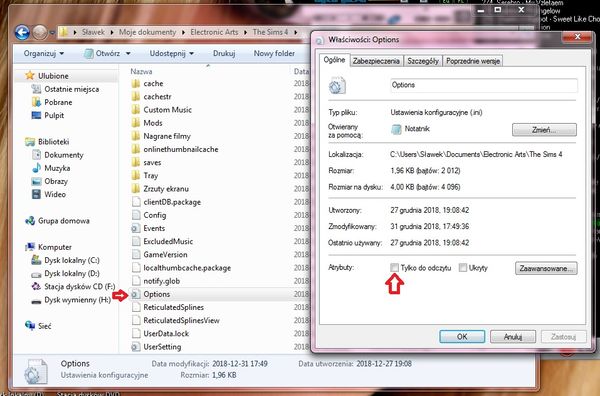Open the Ulubione star icon in sidebar
The height and width of the screenshot is (396, 600).
pyautogui.click(x=29, y=75)
